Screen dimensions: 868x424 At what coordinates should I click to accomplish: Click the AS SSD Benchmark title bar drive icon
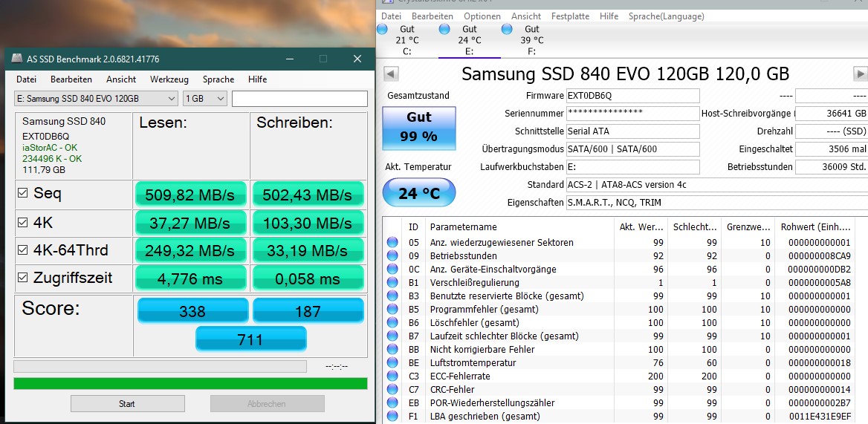point(18,59)
